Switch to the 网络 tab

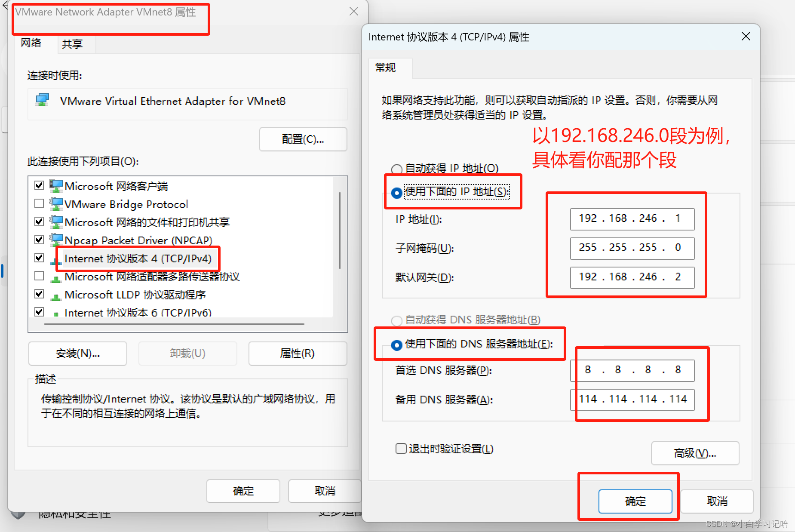31,43
